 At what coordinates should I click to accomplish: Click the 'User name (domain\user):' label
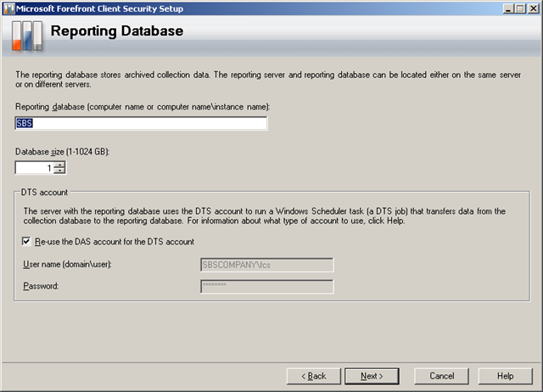click(x=67, y=264)
